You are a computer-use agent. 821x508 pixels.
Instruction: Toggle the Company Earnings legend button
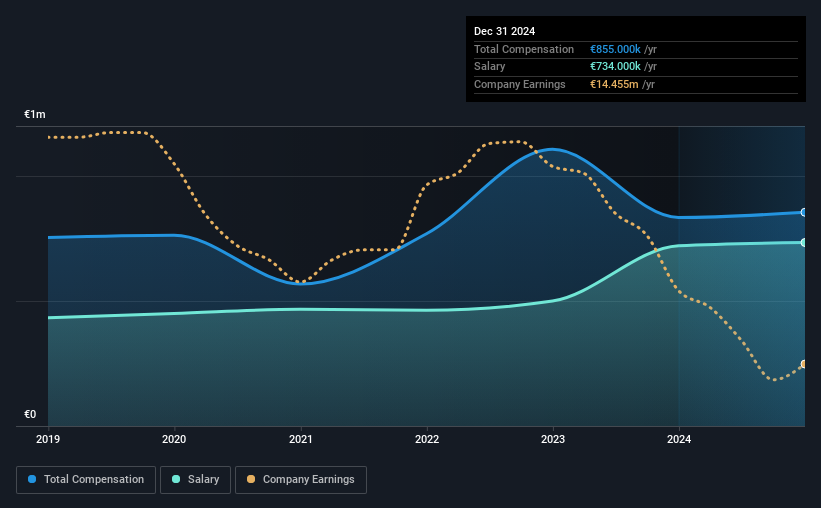[x=301, y=480]
